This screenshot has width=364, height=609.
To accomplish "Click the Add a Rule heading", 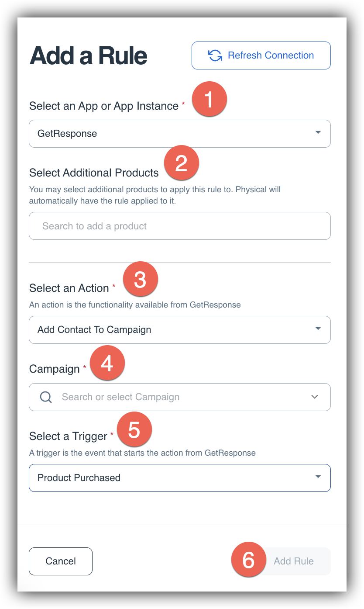I will pyautogui.click(x=88, y=56).
